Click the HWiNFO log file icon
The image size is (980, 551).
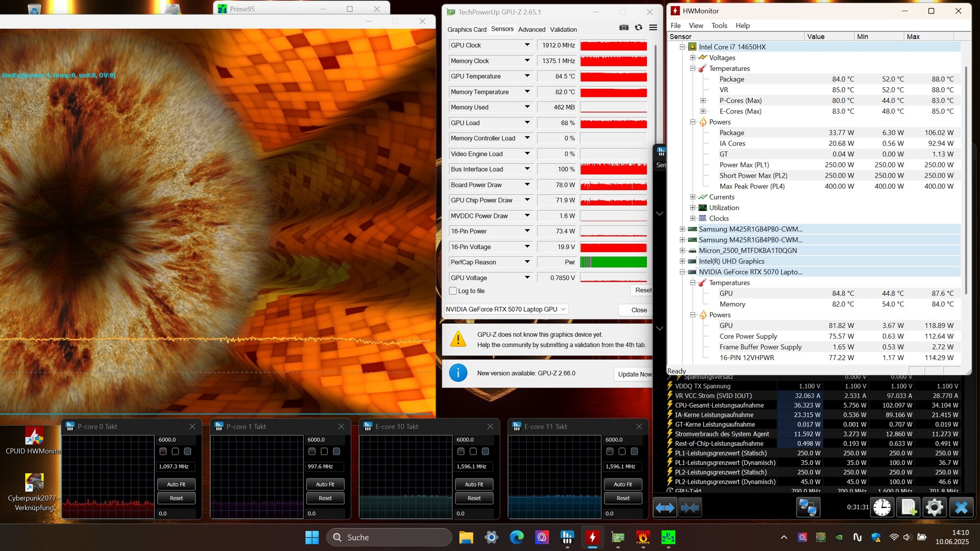[x=908, y=507]
